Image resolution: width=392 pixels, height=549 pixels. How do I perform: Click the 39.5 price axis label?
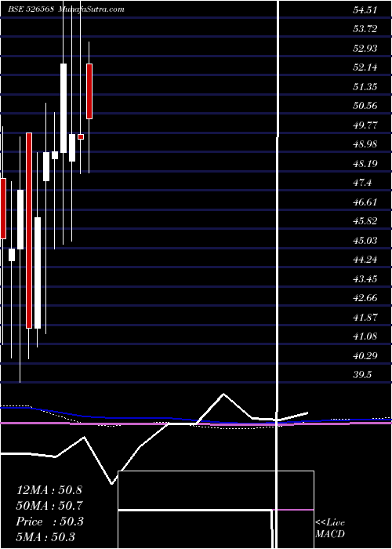coord(362,375)
